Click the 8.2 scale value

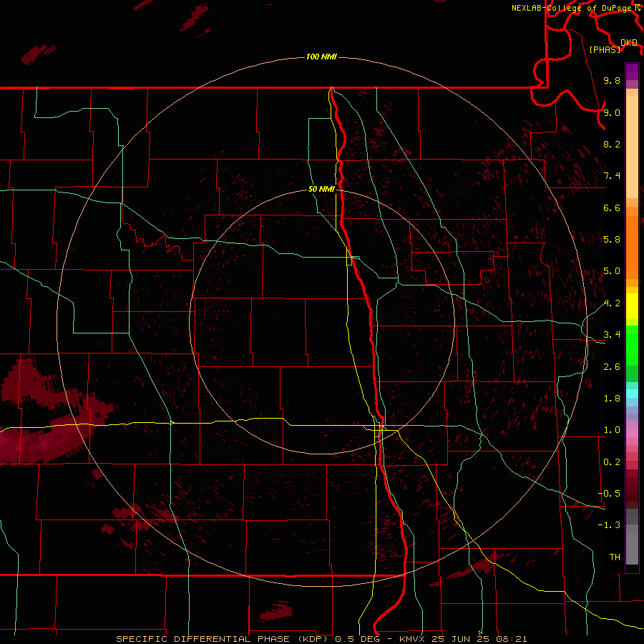[x=612, y=144]
